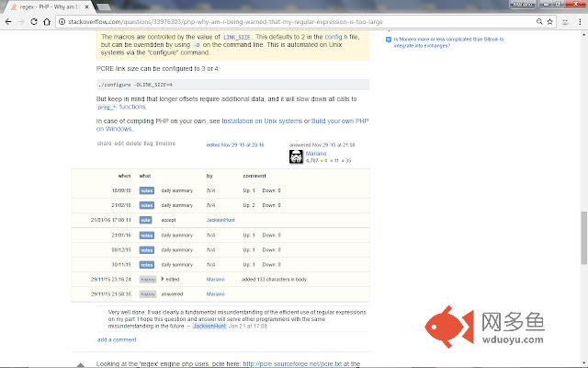The height and width of the screenshot is (368, 588).
Task: Click the history badge in the edited row
Action: point(148,280)
